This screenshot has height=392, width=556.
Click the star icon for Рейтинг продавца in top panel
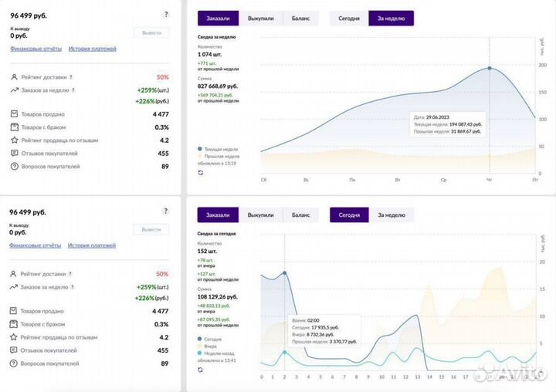click(x=15, y=140)
